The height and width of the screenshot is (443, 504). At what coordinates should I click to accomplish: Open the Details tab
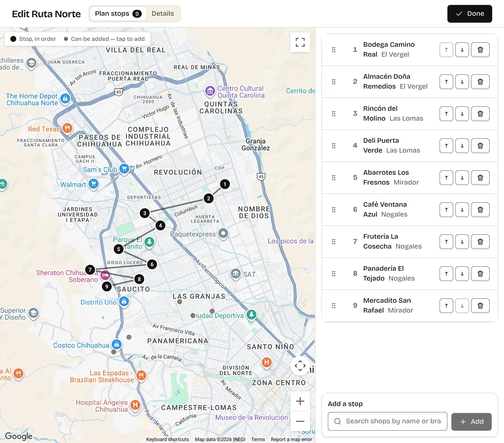pyautogui.click(x=163, y=14)
